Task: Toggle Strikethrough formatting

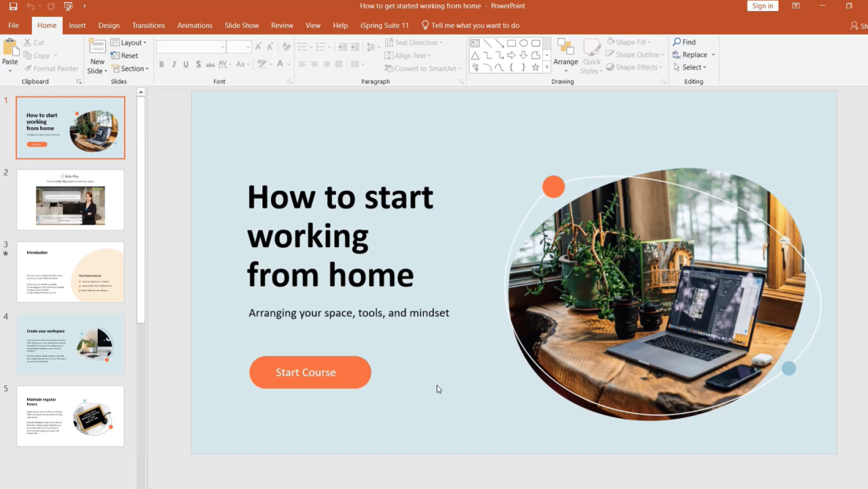Action: (210, 64)
